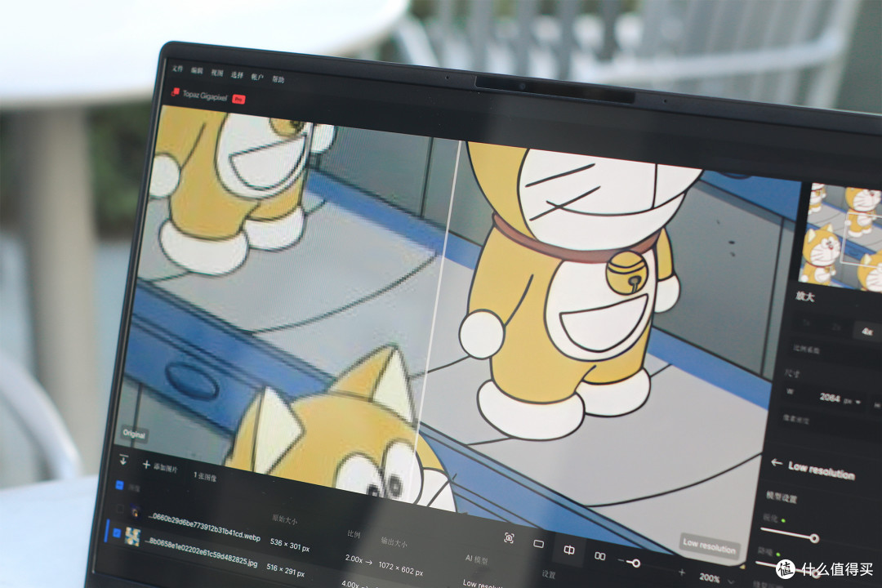
Task: Open the 视图 menu
Action: 217,73
